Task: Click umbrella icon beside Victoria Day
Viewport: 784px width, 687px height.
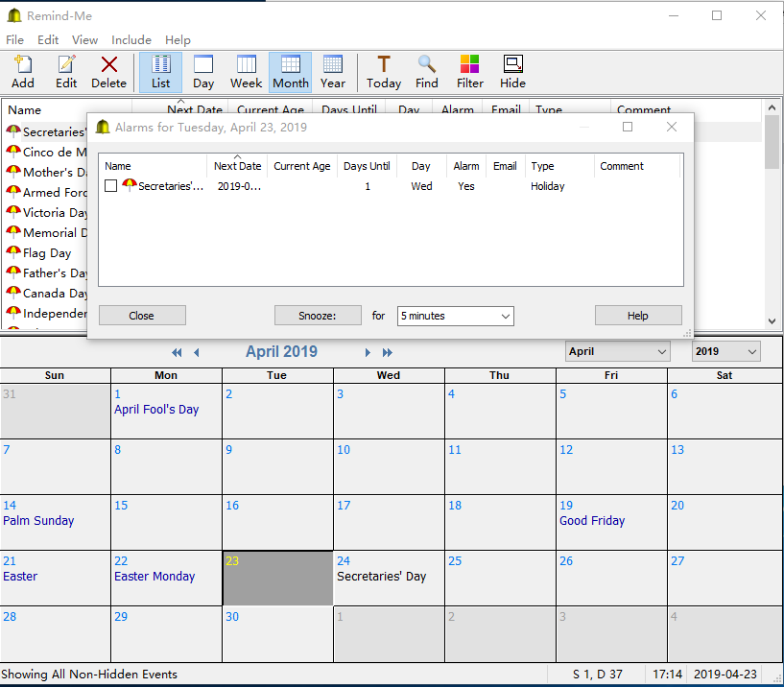Action: click(13, 211)
